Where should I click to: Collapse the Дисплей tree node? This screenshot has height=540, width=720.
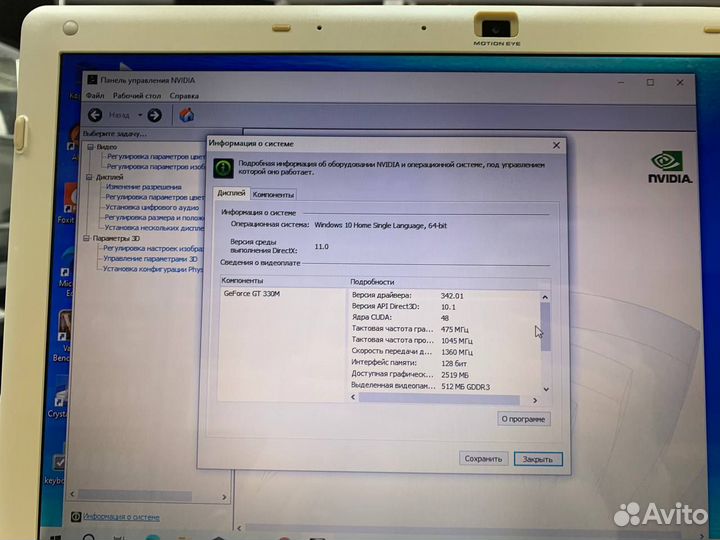[90, 177]
